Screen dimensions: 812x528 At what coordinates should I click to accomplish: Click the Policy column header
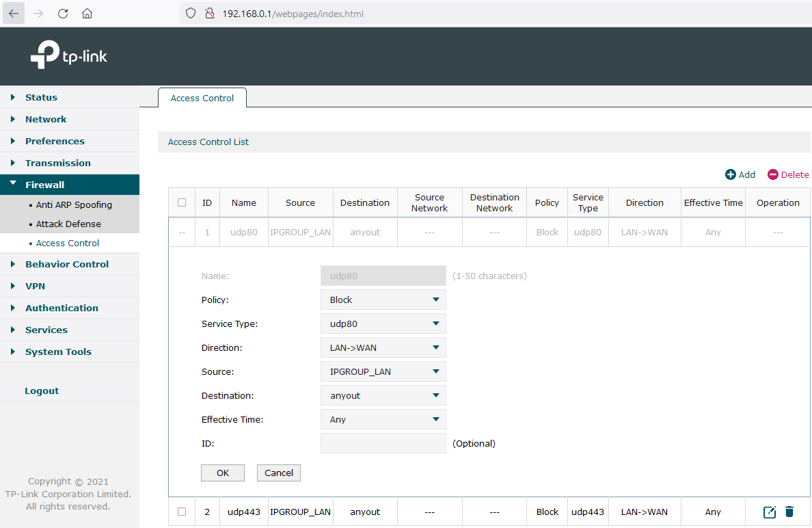click(x=547, y=202)
